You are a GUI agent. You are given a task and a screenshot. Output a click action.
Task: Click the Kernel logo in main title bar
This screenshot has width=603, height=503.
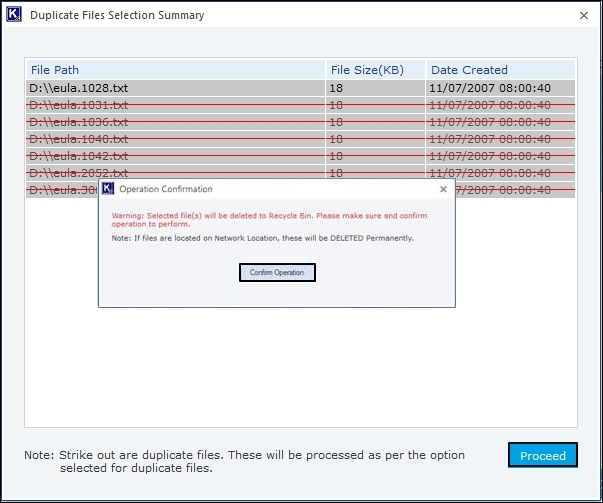(13, 15)
